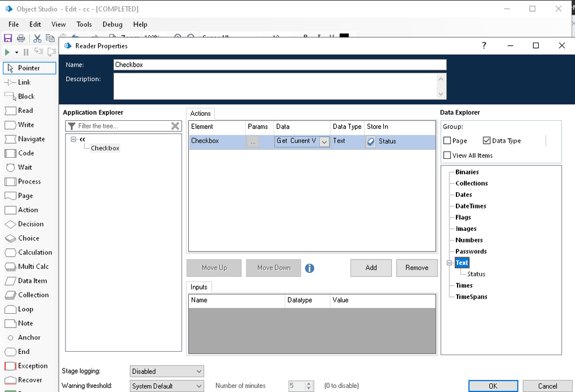Click the Save icon in Object Studio toolbar
Screen dimensions: 575x392
click(x=7, y=38)
